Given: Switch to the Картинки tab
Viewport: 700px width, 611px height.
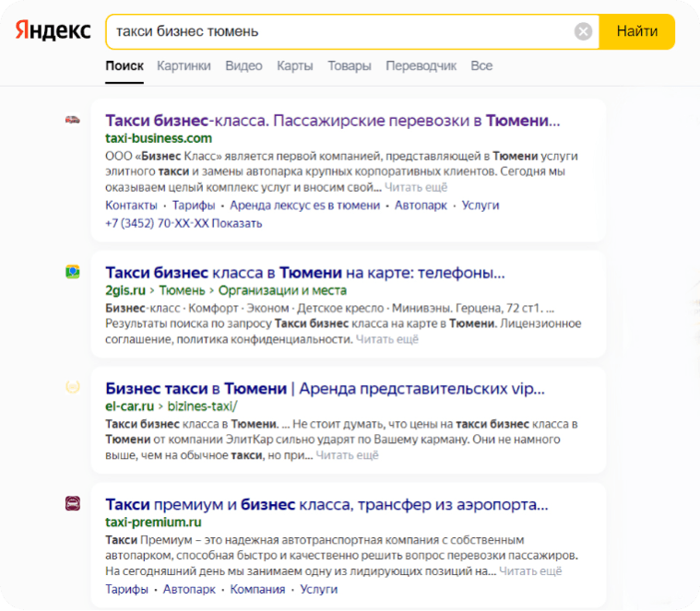Looking at the screenshot, I should coord(184,66).
